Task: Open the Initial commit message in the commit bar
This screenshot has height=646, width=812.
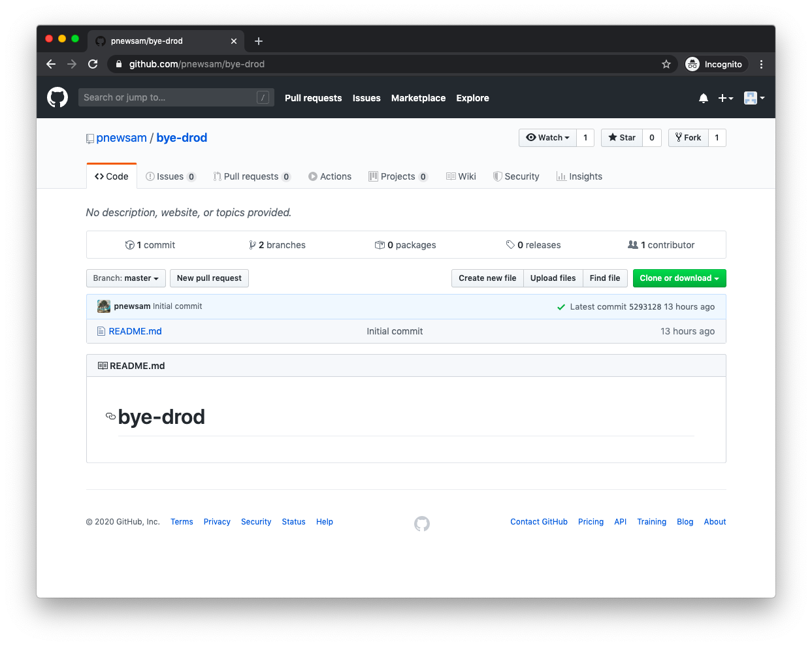Action: [x=178, y=306]
